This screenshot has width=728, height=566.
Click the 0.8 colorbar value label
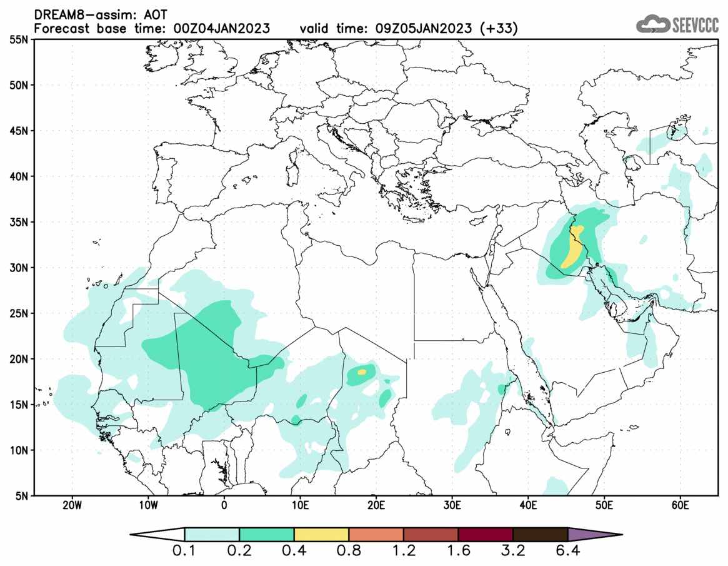click(349, 551)
